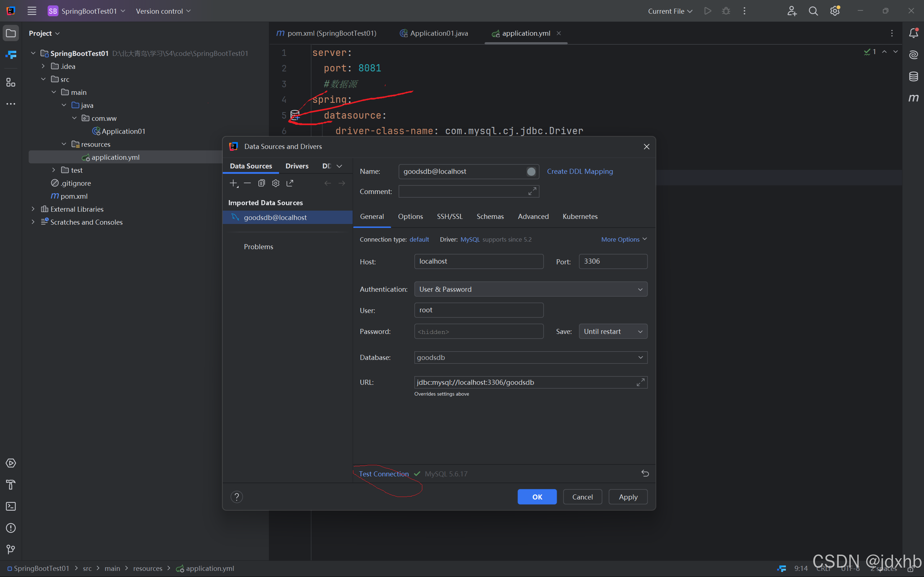The image size is (924, 577).
Task: Collapse the resources folder
Action: click(x=64, y=144)
